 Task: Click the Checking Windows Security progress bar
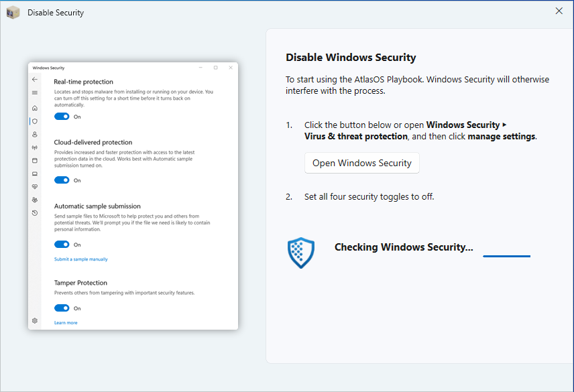pos(506,256)
